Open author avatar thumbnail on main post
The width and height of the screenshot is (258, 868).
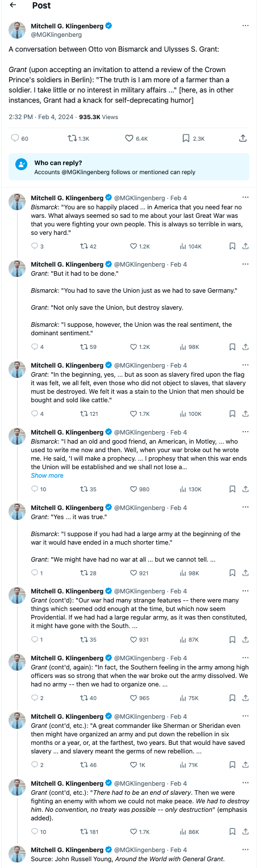17,30
